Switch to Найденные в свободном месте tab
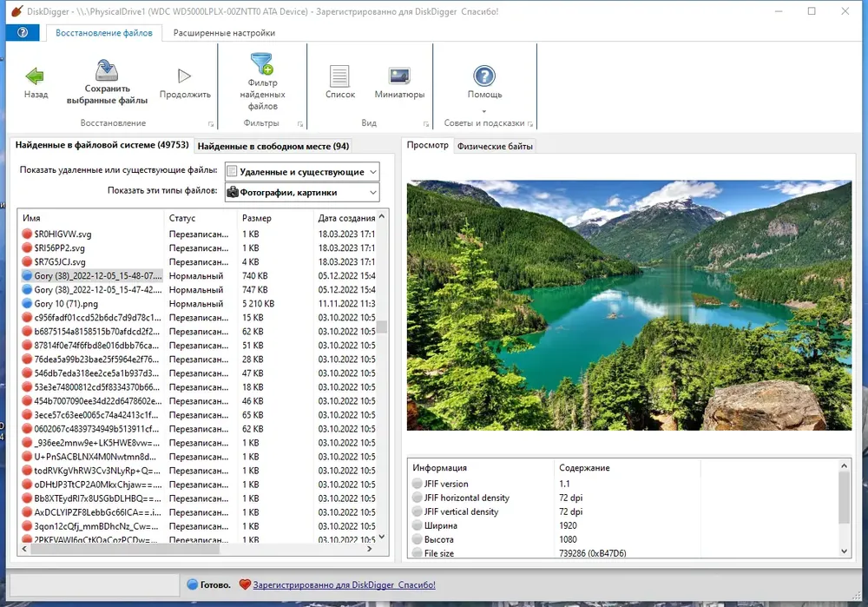Screen dimensions: 868x607 (x=273, y=146)
